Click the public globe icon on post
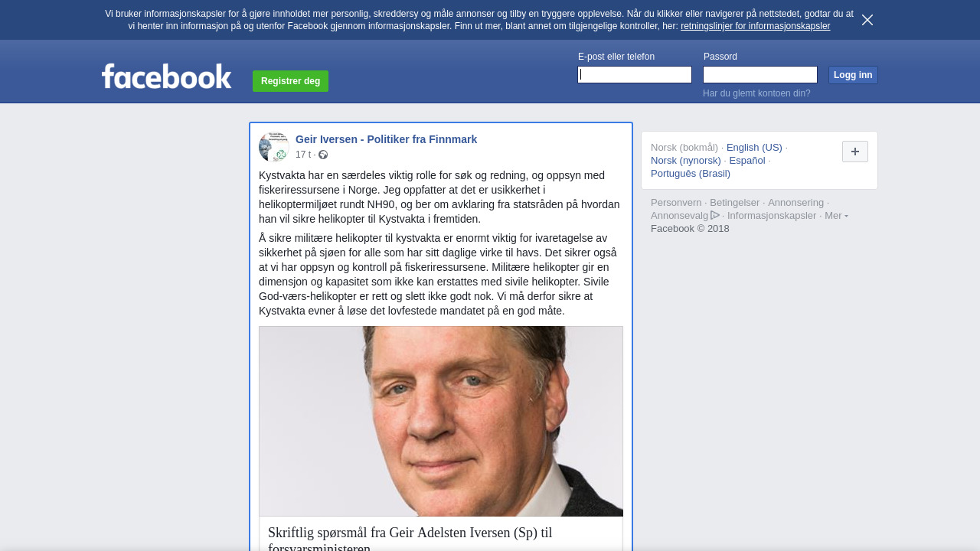 click(x=323, y=155)
